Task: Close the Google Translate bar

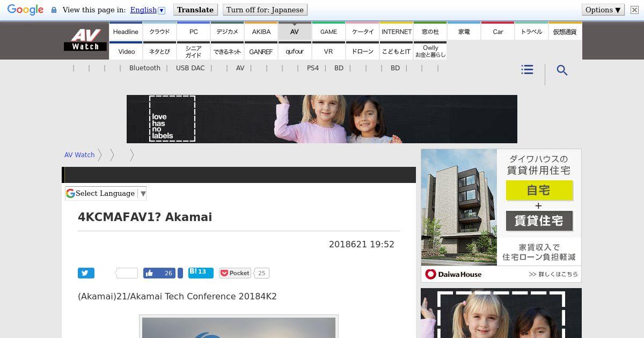Action: coord(634,10)
